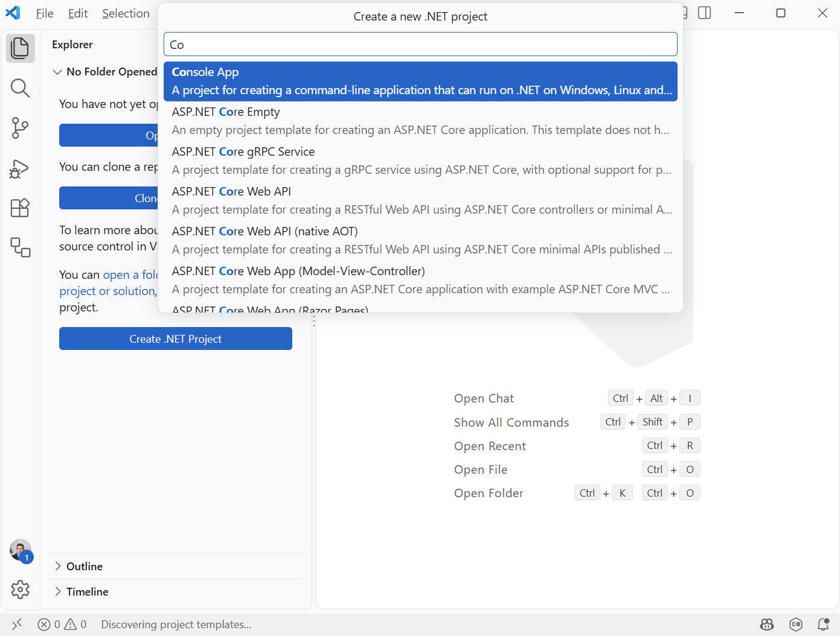
Task: Choose the ASP.NET Core gRPC Service template
Action: 420,161
